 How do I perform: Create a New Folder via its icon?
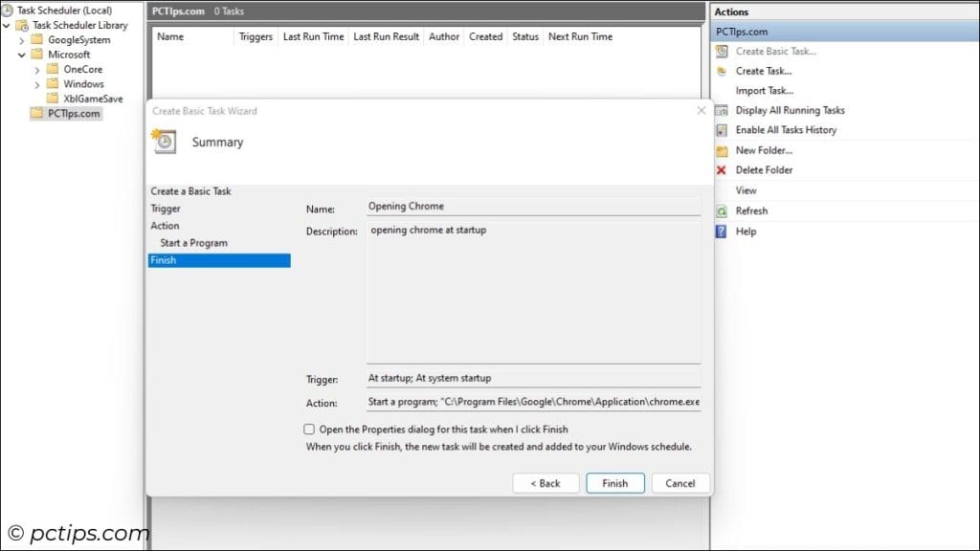coord(722,150)
